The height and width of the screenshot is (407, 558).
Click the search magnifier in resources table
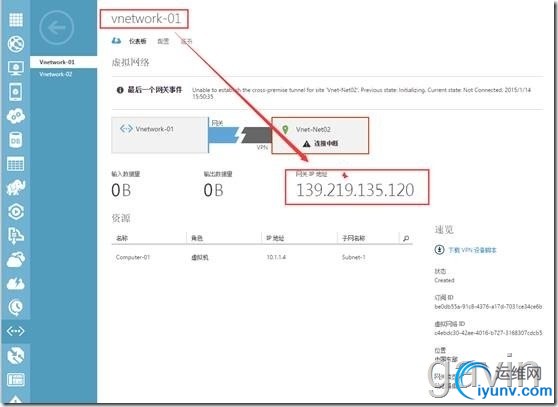click(x=406, y=238)
